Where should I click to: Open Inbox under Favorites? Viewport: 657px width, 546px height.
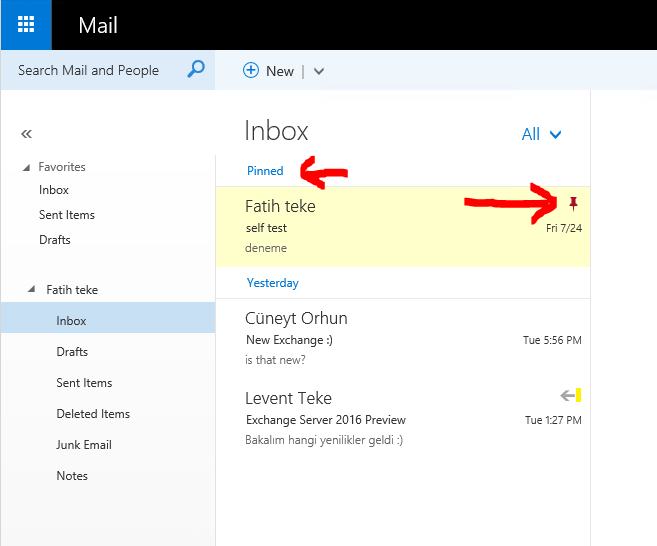pos(54,190)
